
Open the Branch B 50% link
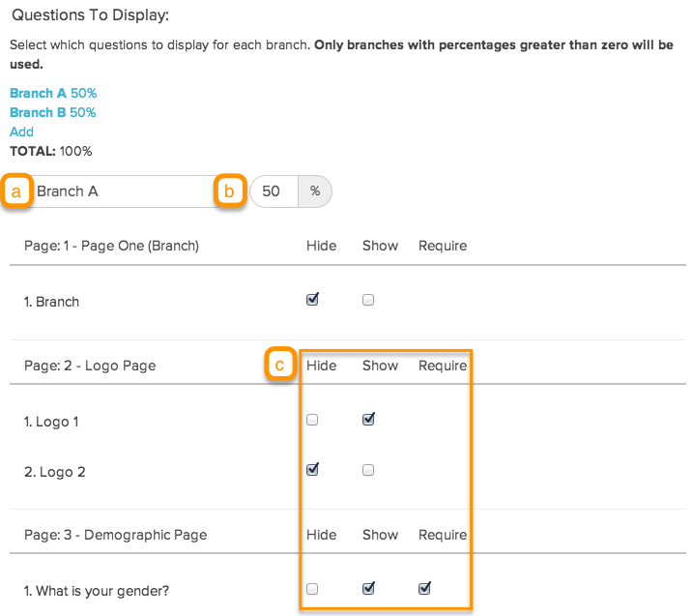pyautogui.click(x=53, y=112)
